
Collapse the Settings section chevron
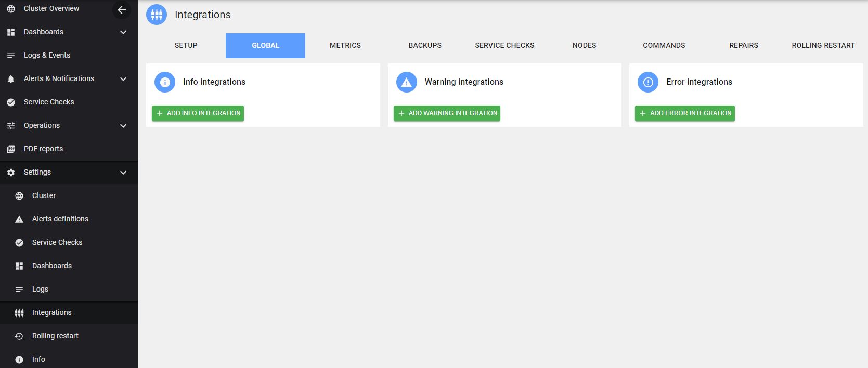point(123,173)
